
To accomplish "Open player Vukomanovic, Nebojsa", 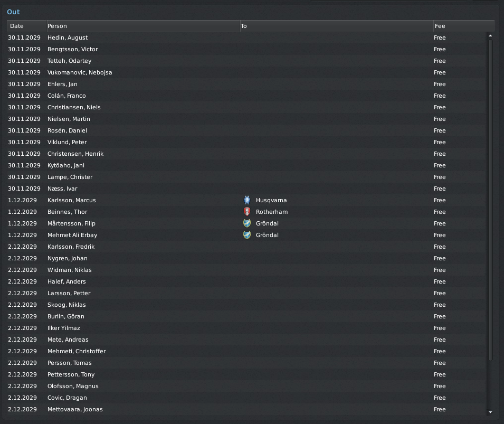I will coord(80,72).
